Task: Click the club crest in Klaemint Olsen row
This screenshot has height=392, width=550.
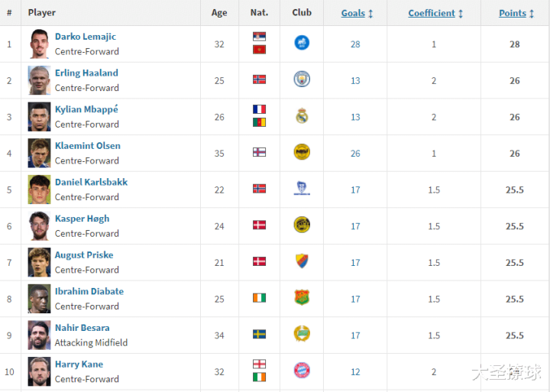Action: point(302,152)
